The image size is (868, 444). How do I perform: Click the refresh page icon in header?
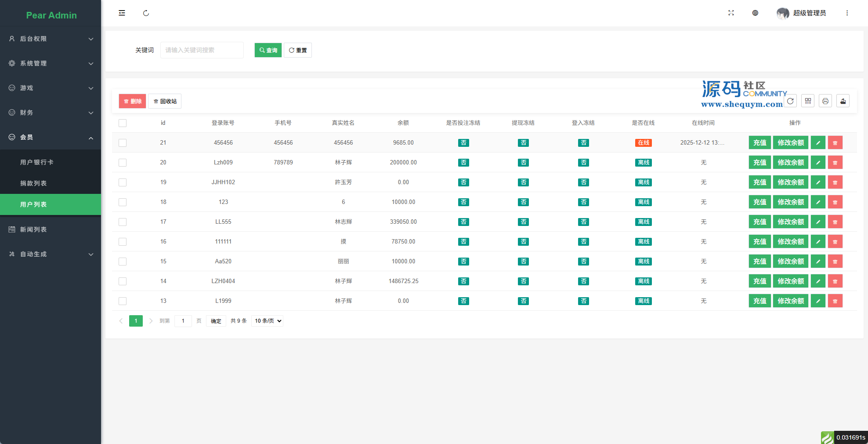pos(146,13)
